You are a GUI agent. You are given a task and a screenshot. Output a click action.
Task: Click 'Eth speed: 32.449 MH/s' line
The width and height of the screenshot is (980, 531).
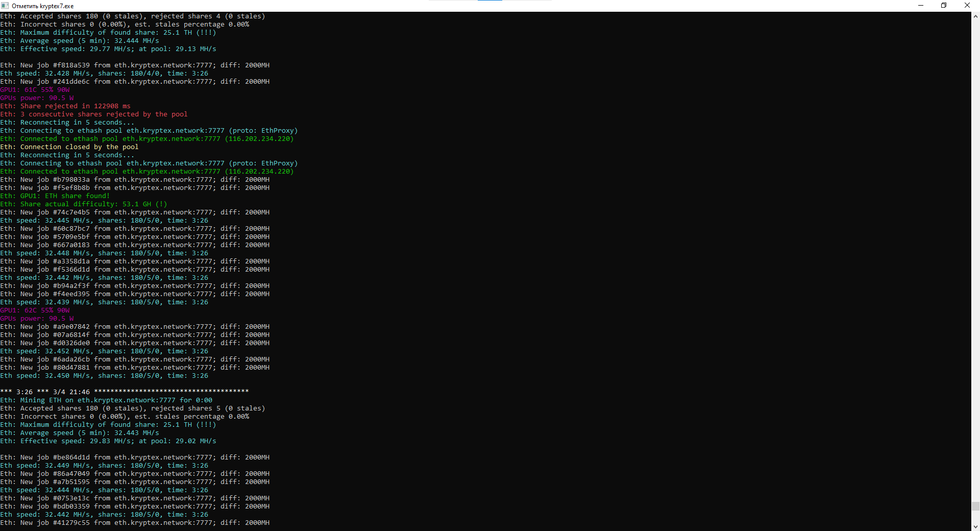(x=104, y=466)
